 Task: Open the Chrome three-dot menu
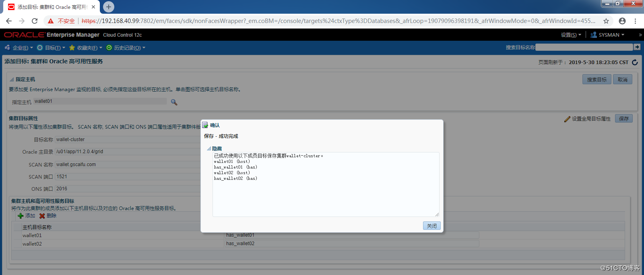click(635, 21)
